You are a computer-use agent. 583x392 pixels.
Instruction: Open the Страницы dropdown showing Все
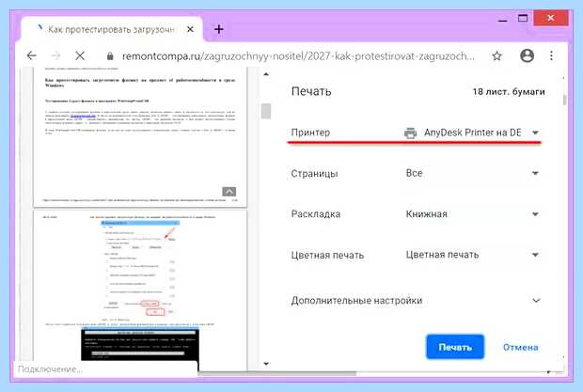tap(472, 173)
